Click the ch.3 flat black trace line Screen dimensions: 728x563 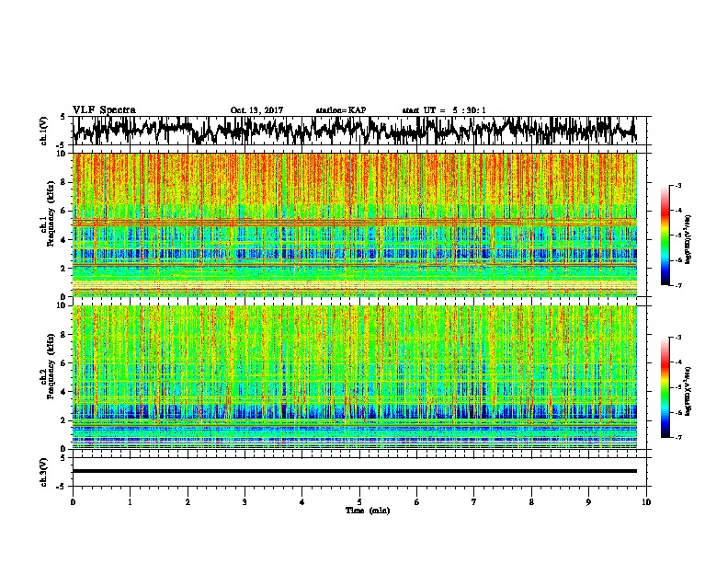(x=354, y=471)
